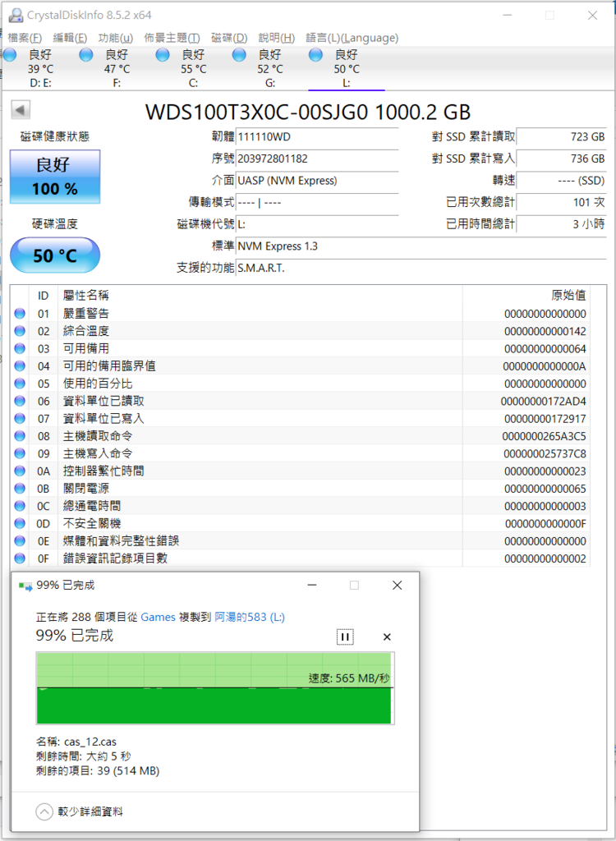
Task: Open the 磁碟(D) menu
Action: coord(229,38)
